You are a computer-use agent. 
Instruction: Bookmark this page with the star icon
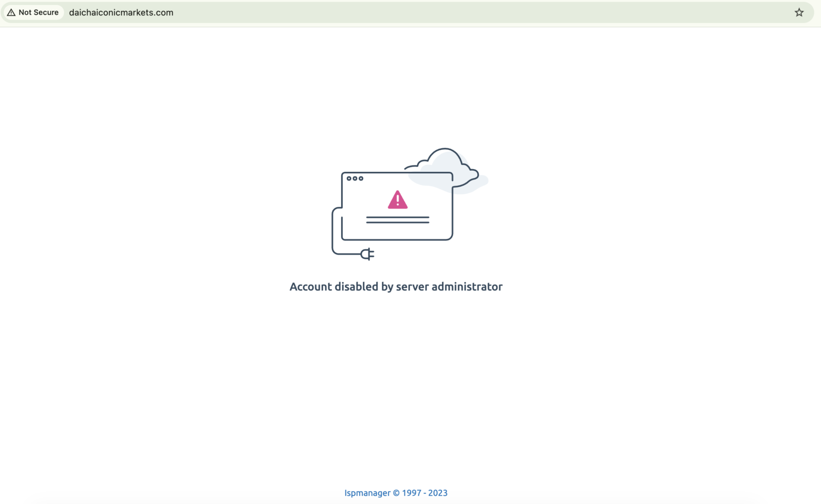[x=799, y=12]
